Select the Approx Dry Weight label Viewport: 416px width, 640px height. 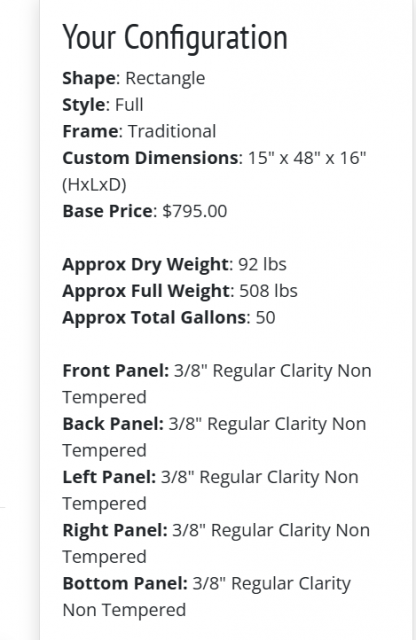[x=145, y=264]
